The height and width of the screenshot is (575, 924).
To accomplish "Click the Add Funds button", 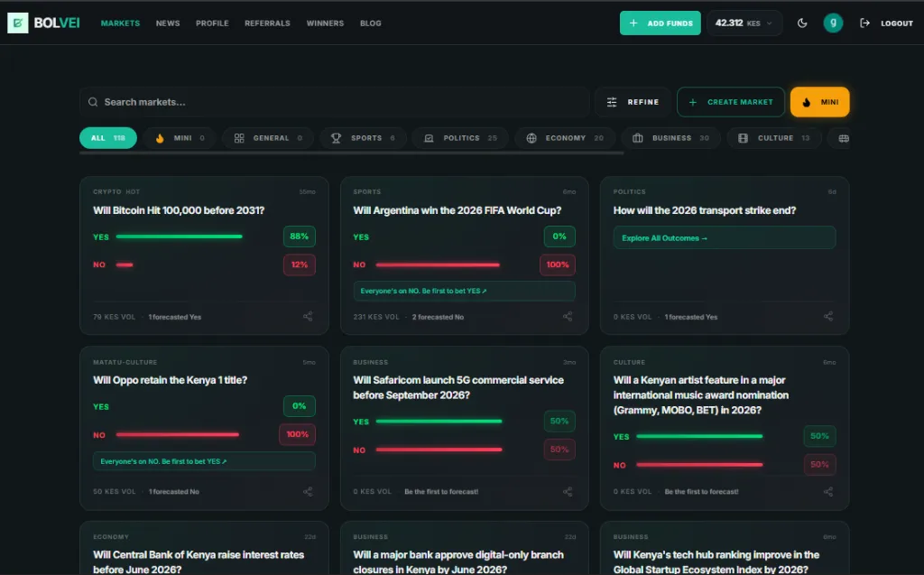I will [x=660, y=23].
